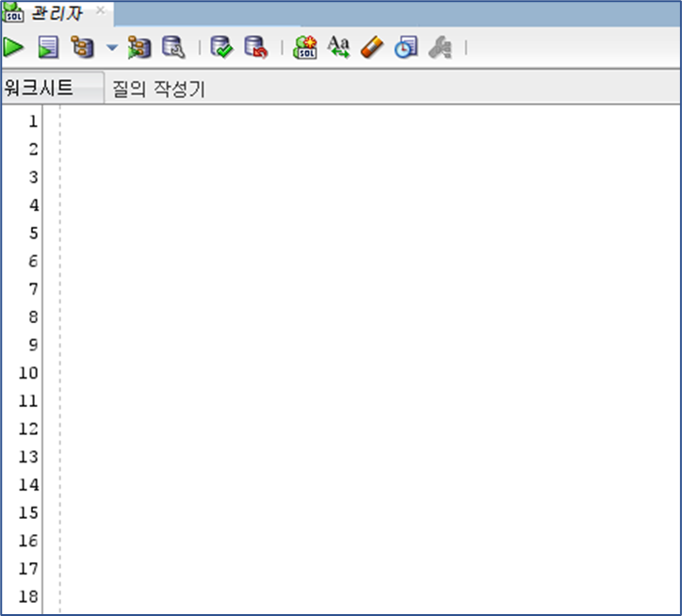Open the Unshared SQL Worksheet icon
The image size is (682, 616).
click(305, 47)
